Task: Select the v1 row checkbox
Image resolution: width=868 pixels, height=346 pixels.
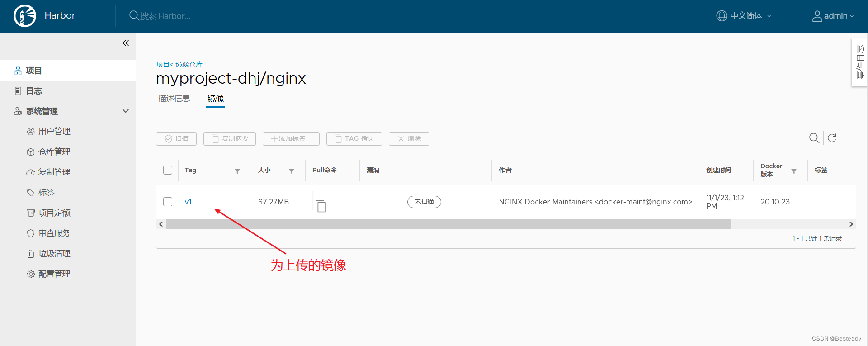Action: click(168, 202)
